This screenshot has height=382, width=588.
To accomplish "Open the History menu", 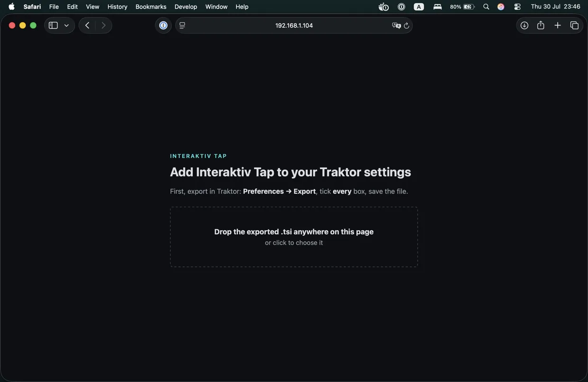I will [x=117, y=7].
